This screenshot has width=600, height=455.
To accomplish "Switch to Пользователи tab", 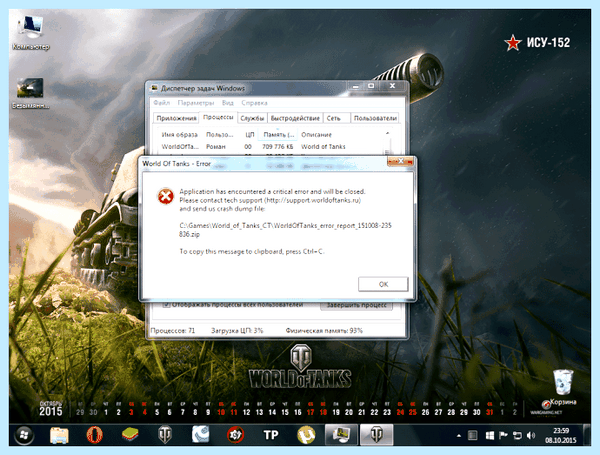I will coord(375,118).
